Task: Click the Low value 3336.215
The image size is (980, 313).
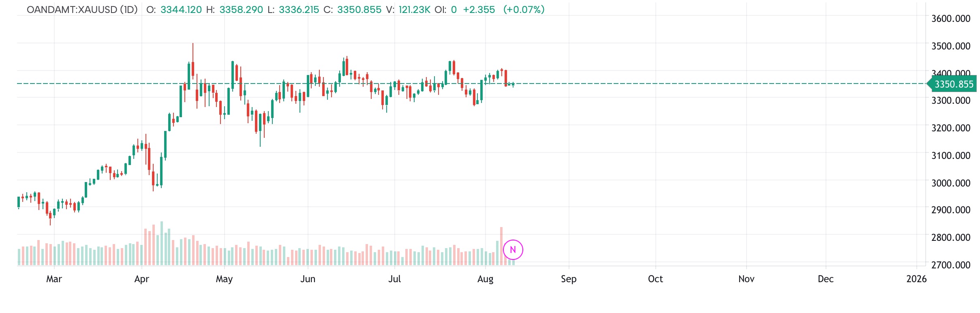Action: (x=299, y=10)
